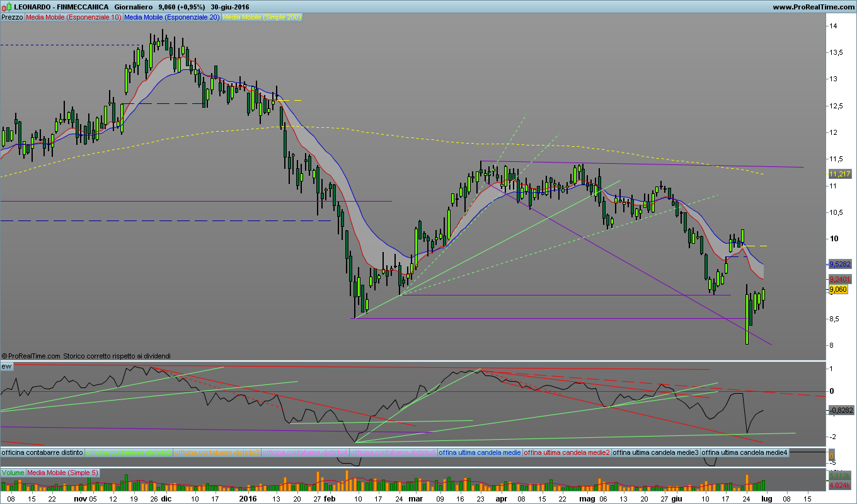Click the Giornaliero timeframe text in title
The width and height of the screenshot is (857, 504).
coord(134,7)
